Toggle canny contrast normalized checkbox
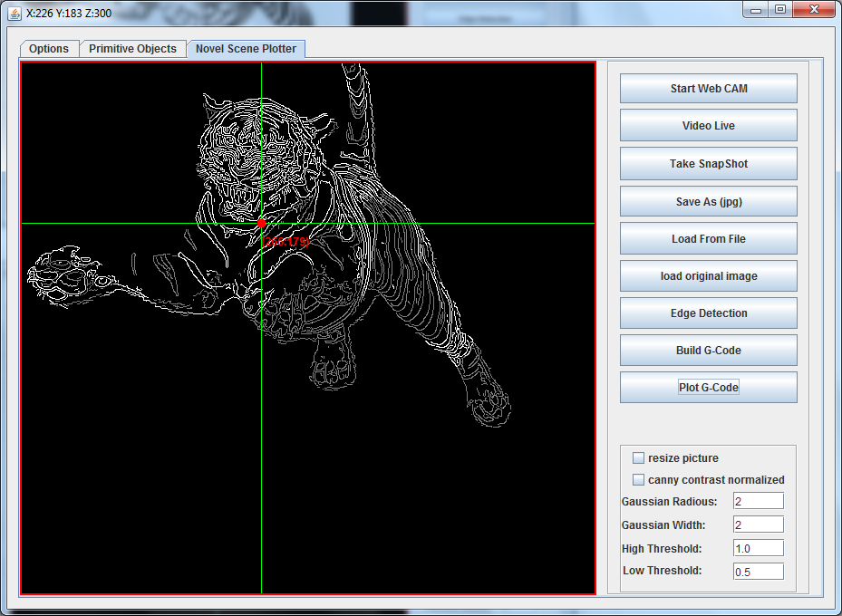Screen dimensions: 842x616 coord(638,479)
